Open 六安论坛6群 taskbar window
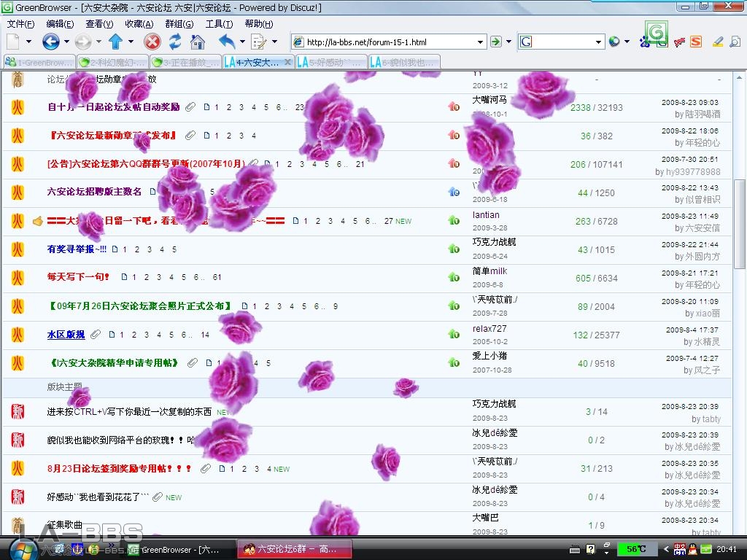The image size is (747, 560). 295,549
